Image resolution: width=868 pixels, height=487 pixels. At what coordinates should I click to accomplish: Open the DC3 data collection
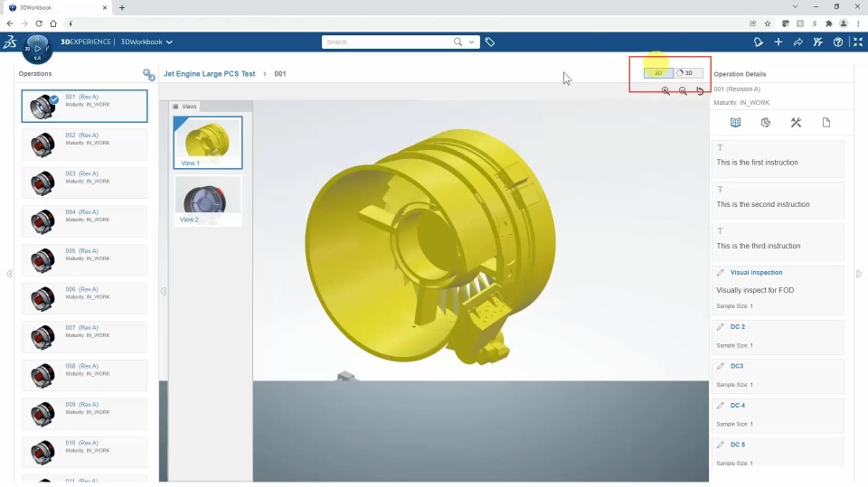pos(736,366)
